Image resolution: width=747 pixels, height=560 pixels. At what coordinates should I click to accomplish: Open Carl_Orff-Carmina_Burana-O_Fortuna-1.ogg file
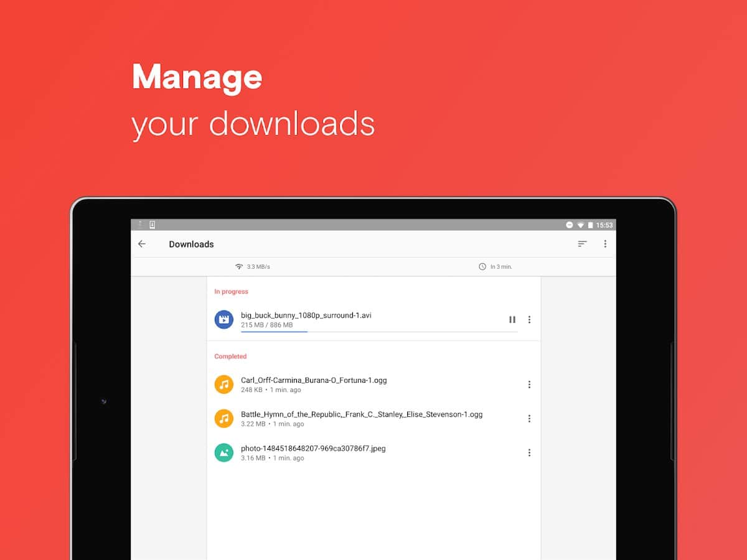[x=314, y=380]
